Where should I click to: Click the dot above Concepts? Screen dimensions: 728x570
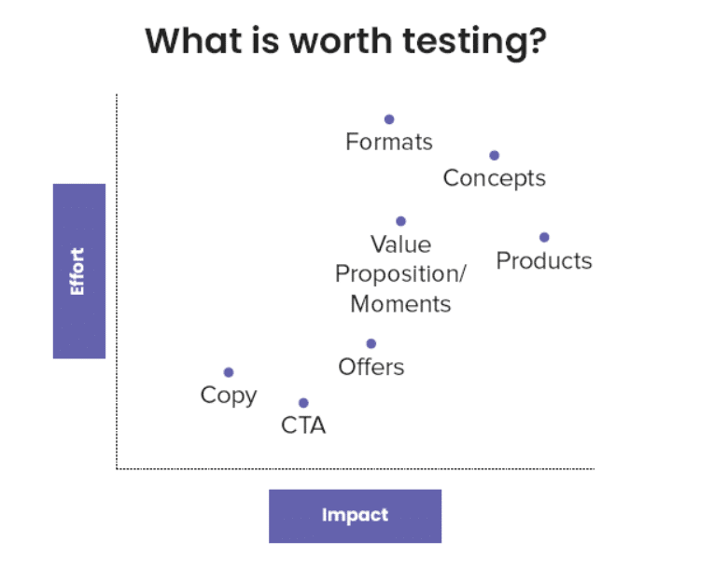point(494,156)
